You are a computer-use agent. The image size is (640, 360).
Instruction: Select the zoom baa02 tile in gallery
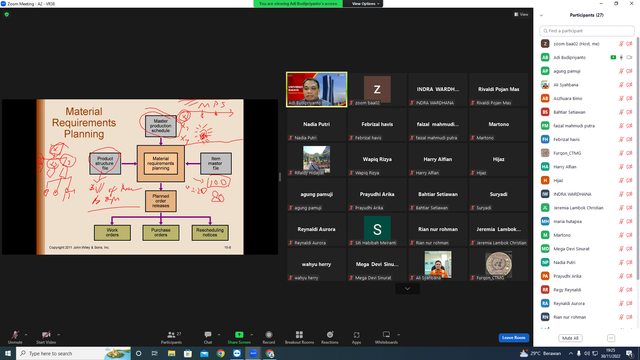(377, 89)
